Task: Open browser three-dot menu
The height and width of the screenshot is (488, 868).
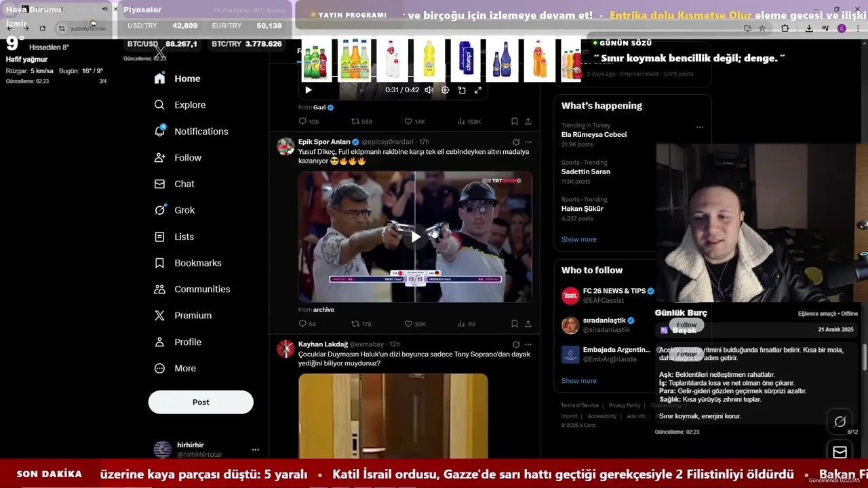Action: pos(858,28)
